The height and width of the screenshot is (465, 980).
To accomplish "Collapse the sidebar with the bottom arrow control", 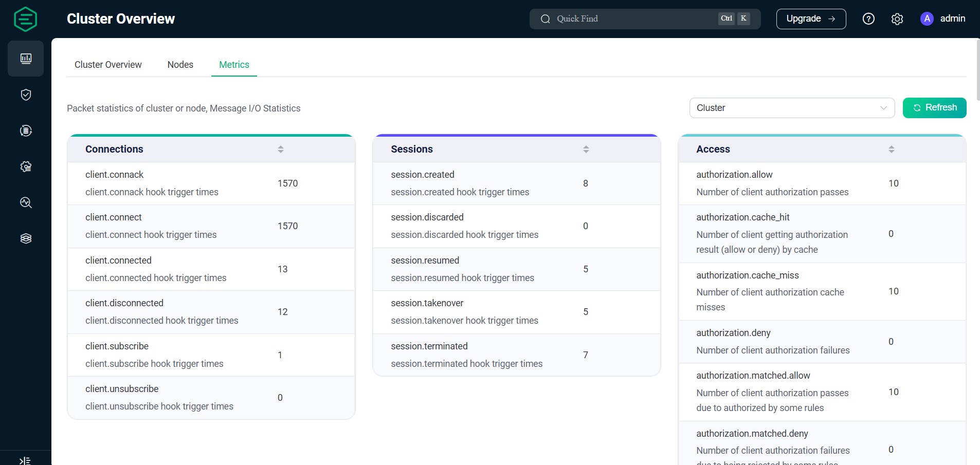I will (25, 460).
